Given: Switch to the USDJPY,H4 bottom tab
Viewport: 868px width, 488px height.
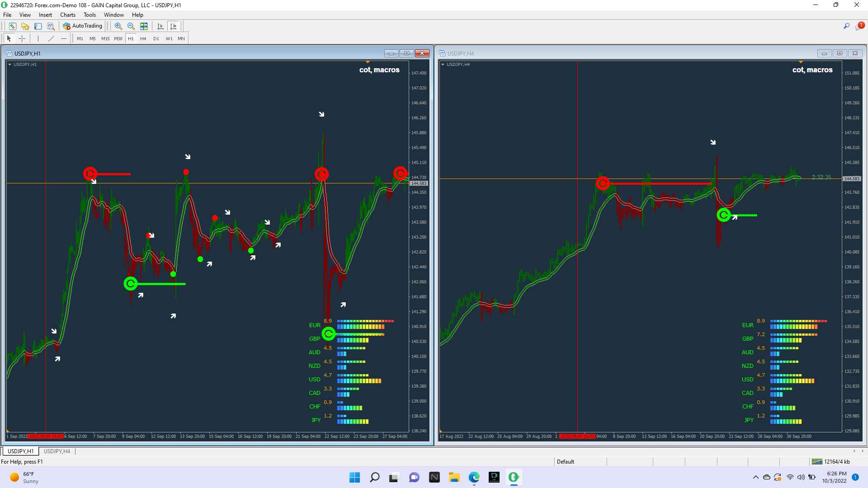Looking at the screenshot, I should pos(57,451).
